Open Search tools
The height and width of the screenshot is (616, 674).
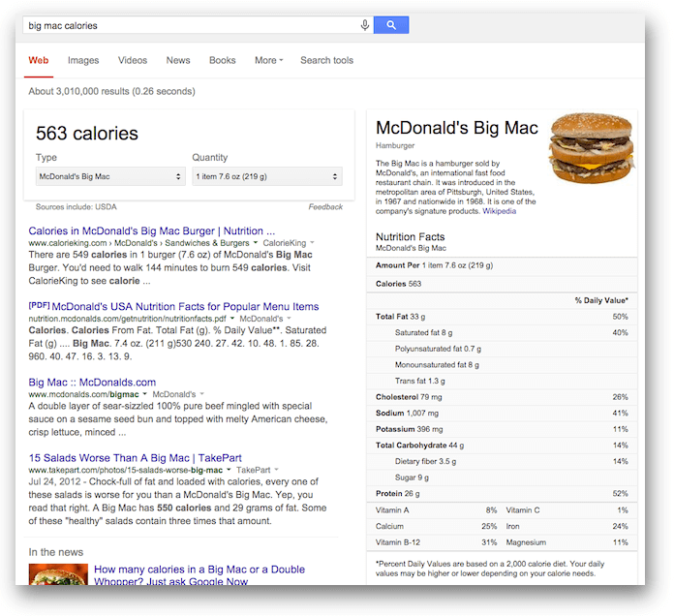click(x=326, y=60)
